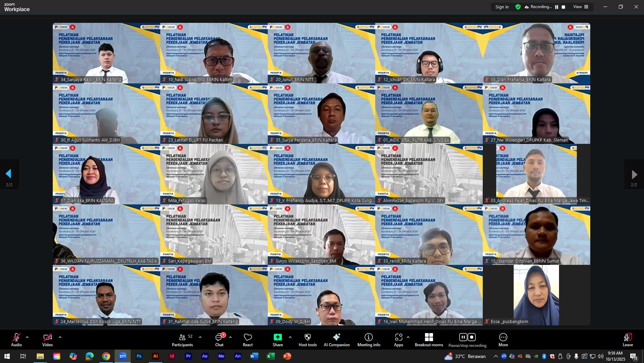Click the Sign in button
This screenshot has height=363, width=644.
(x=502, y=7)
